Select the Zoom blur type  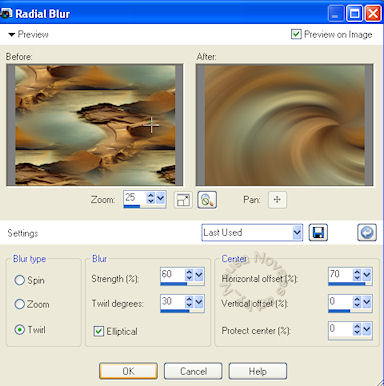point(20,304)
